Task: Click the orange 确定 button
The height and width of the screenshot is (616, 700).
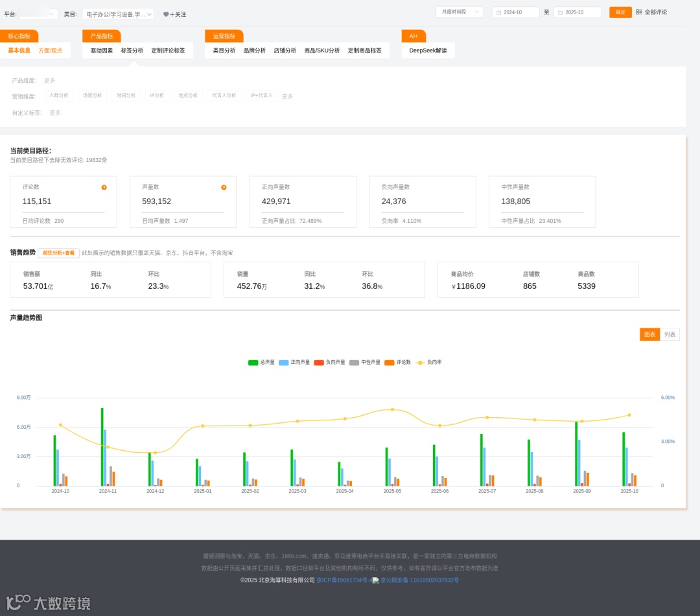Action: coord(620,12)
